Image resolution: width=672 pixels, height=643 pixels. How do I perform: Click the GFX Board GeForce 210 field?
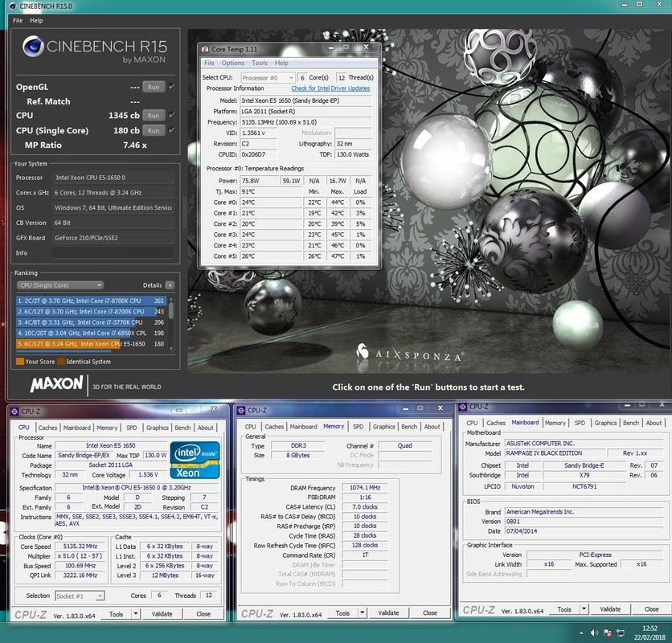pyautogui.click(x=113, y=238)
